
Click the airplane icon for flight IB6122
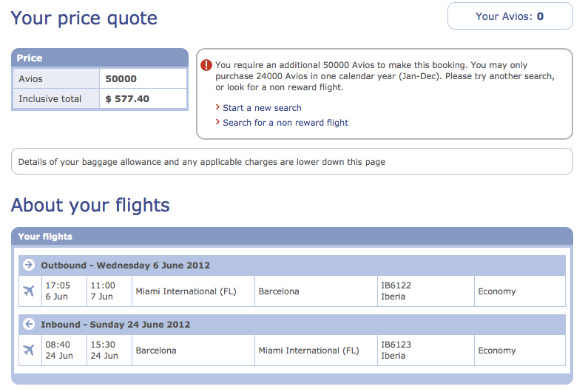tap(29, 291)
